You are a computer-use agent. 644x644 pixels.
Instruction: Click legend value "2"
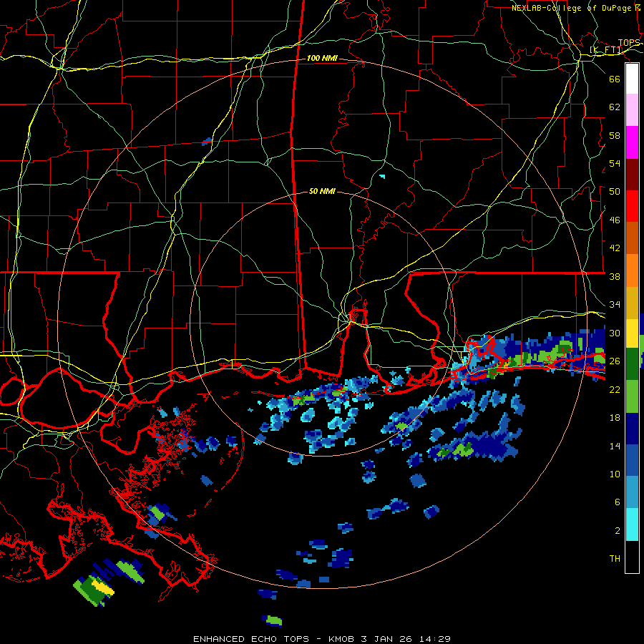click(x=617, y=531)
